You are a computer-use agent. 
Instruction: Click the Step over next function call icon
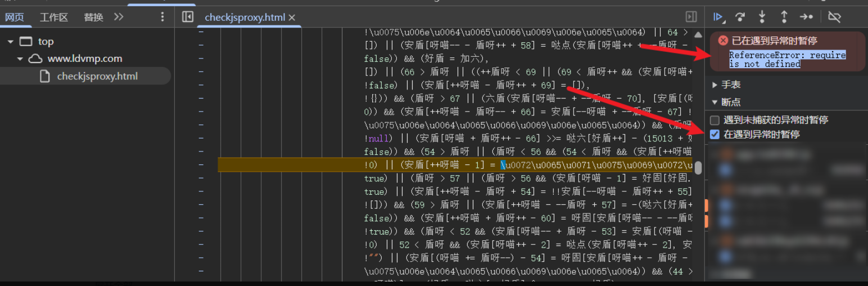point(740,17)
